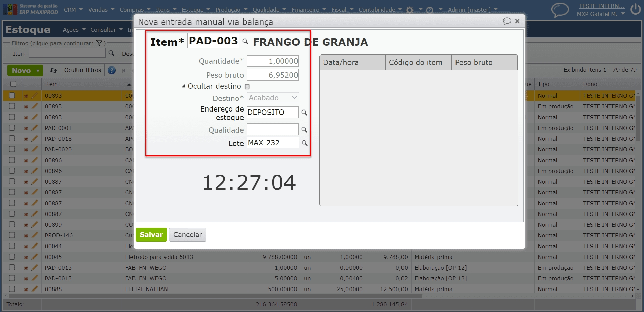
Task: Click the item search magnifier beside PAD-003
Action: (x=245, y=41)
